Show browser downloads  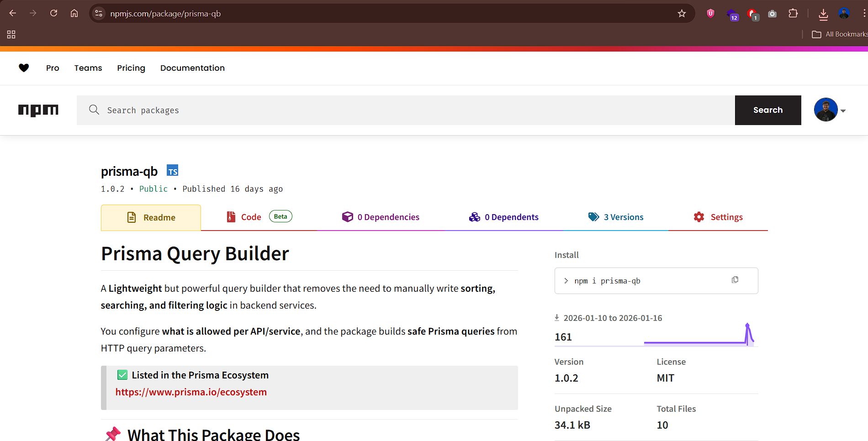823,15
